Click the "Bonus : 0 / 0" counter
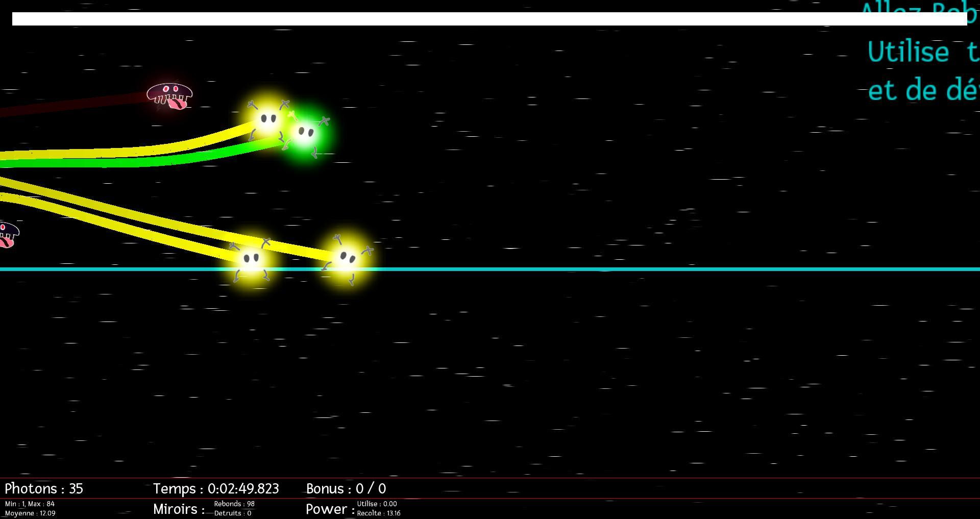The image size is (980, 519). pyautogui.click(x=346, y=488)
